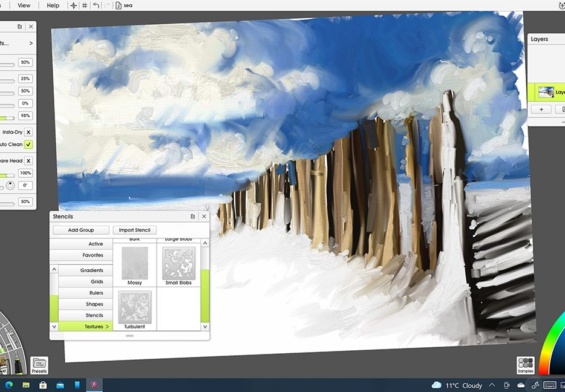Open the OneDrive cloud tray icon

tap(521, 386)
